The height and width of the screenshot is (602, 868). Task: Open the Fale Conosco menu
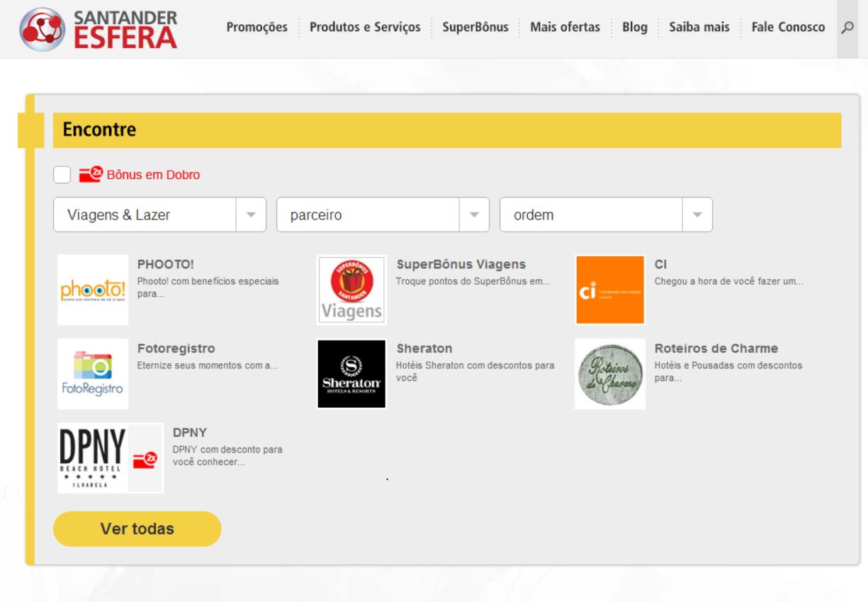[788, 28]
